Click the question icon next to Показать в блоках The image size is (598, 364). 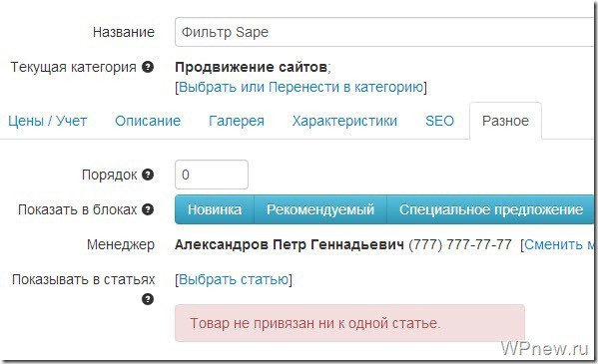[148, 209]
